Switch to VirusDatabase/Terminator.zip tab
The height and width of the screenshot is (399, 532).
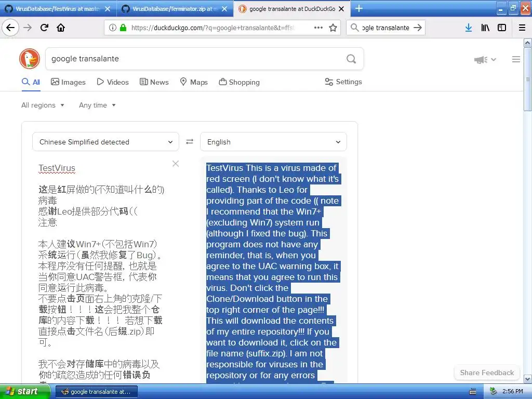click(174, 9)
